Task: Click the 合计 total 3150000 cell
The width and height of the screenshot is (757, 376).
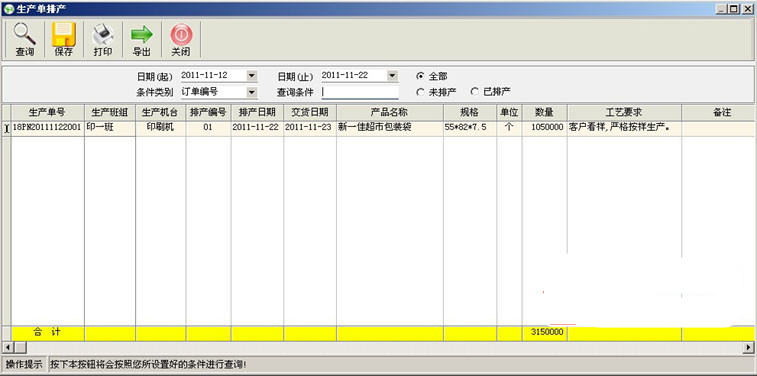Action: point(545,333)
